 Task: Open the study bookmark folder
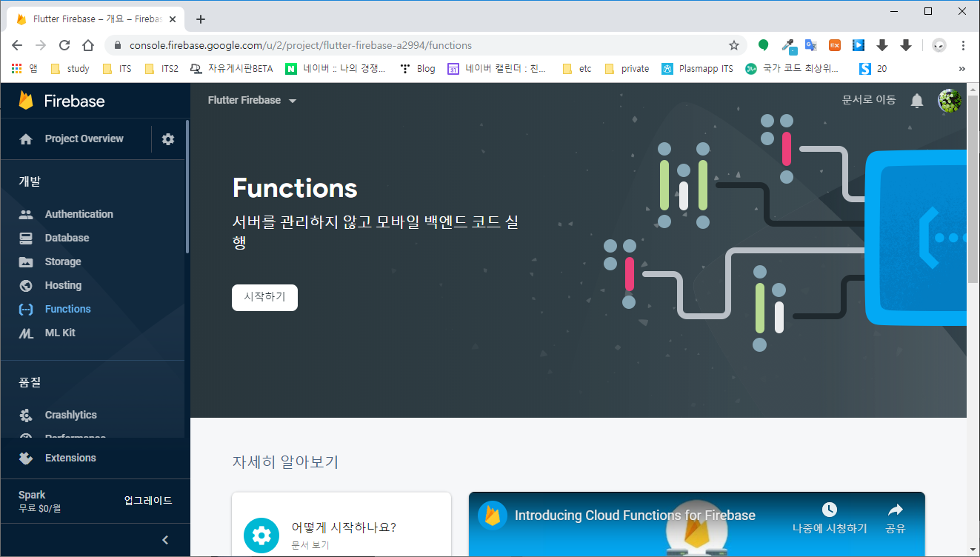coord(70,69)
